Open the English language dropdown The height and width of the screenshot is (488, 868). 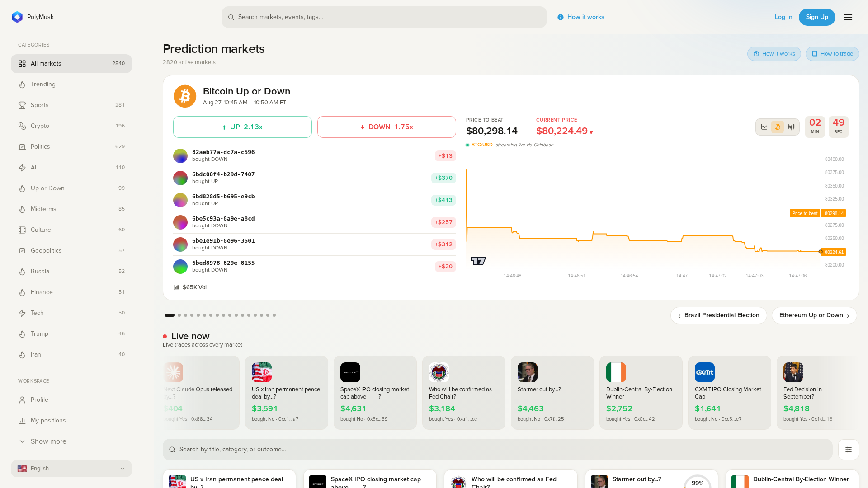(71, 469)
